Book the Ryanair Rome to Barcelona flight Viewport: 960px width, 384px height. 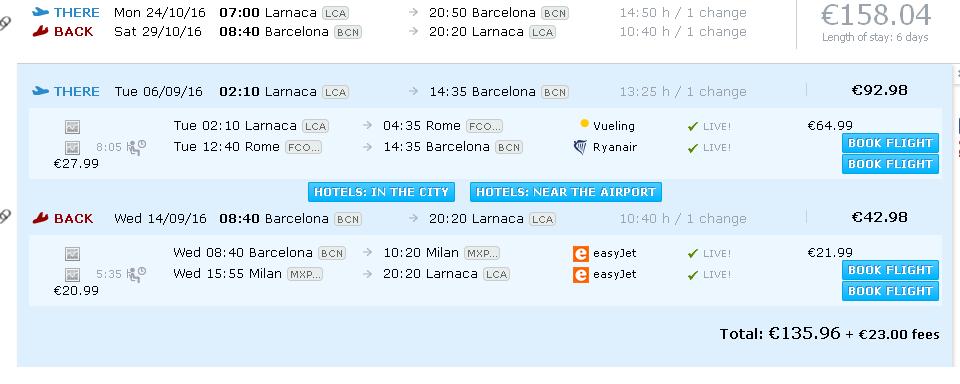pos(890,164)
